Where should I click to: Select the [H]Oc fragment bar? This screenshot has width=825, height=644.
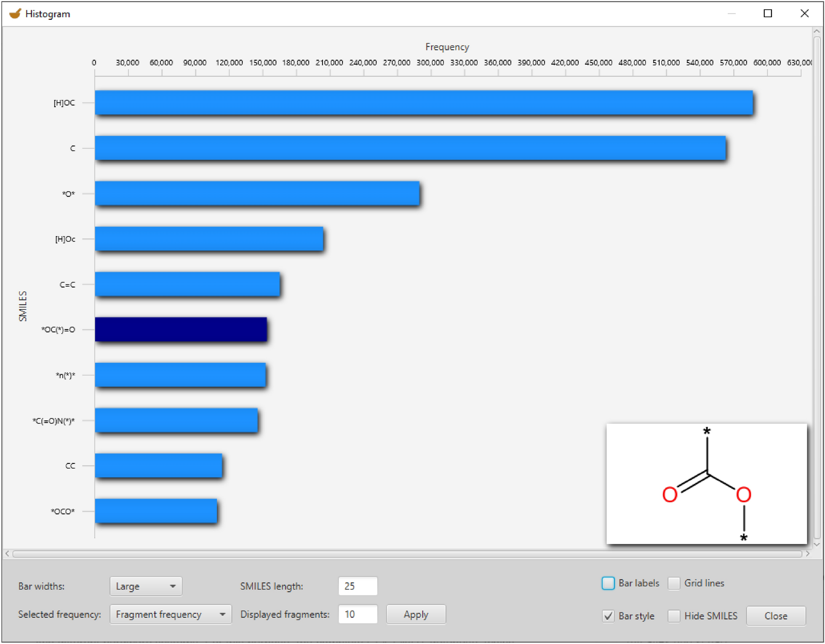coord(209,239)
